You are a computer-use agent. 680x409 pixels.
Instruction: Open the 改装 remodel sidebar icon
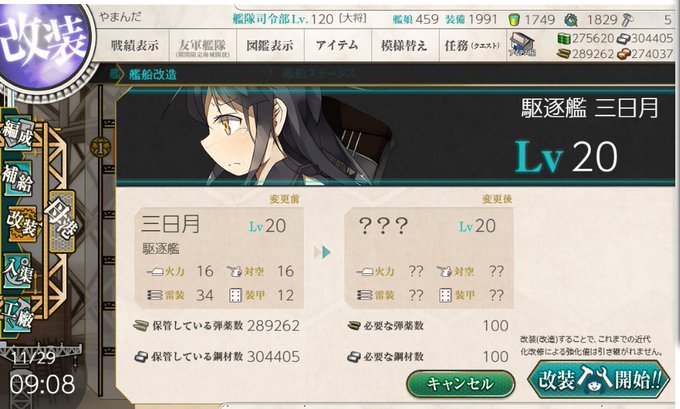(x=22, y=223)
